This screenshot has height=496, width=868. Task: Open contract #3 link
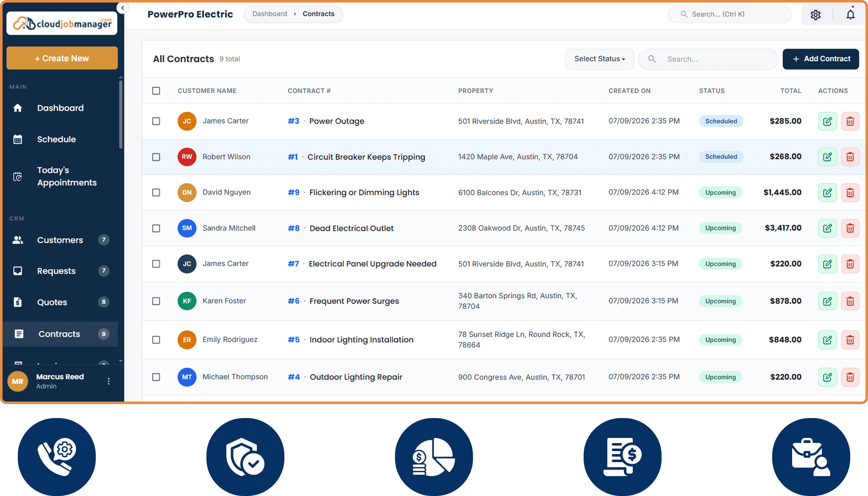pos(293,121)
